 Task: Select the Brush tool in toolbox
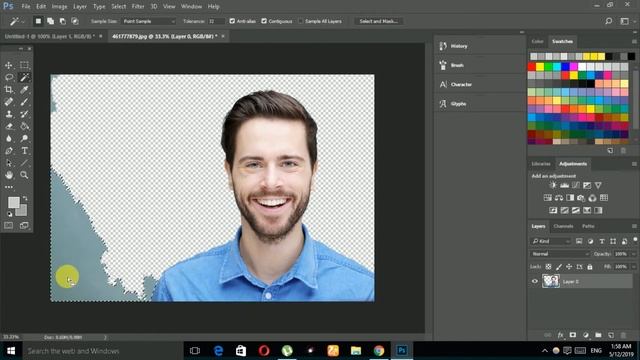coord(24,102)
